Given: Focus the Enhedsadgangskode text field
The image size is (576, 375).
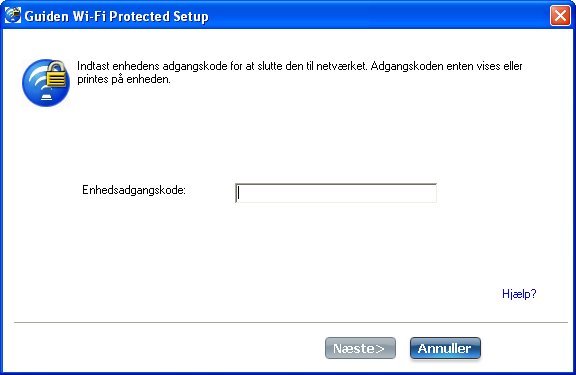Looking at the screenshot, I should point(336,193).
